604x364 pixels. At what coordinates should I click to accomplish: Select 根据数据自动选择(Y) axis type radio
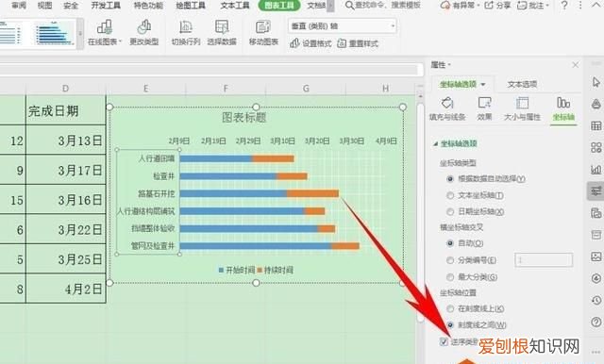point(450,179)
